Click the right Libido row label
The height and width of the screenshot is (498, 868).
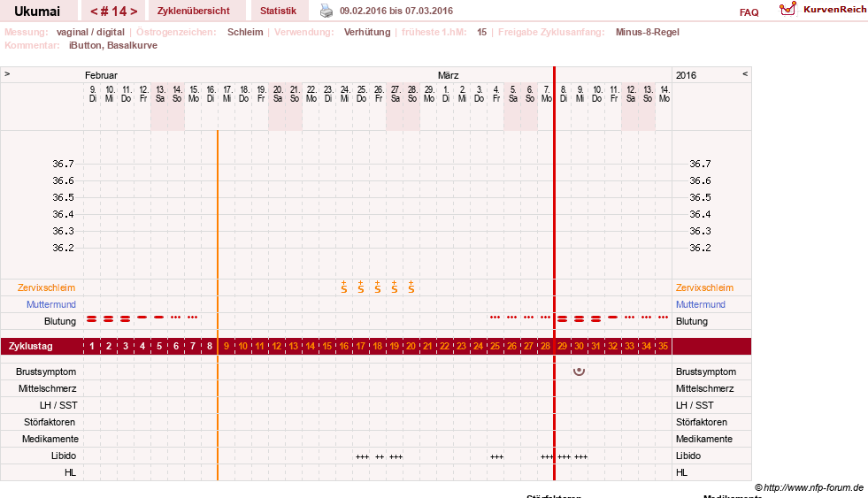click(688, 456)
